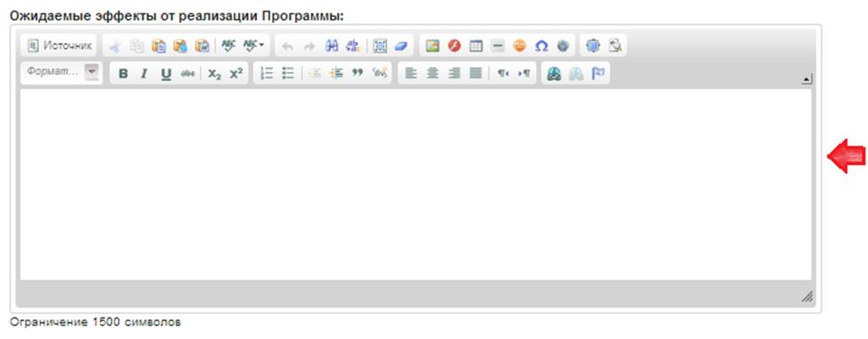Click the bulleted list icon

pyautogui.click(x=288, y=74)
